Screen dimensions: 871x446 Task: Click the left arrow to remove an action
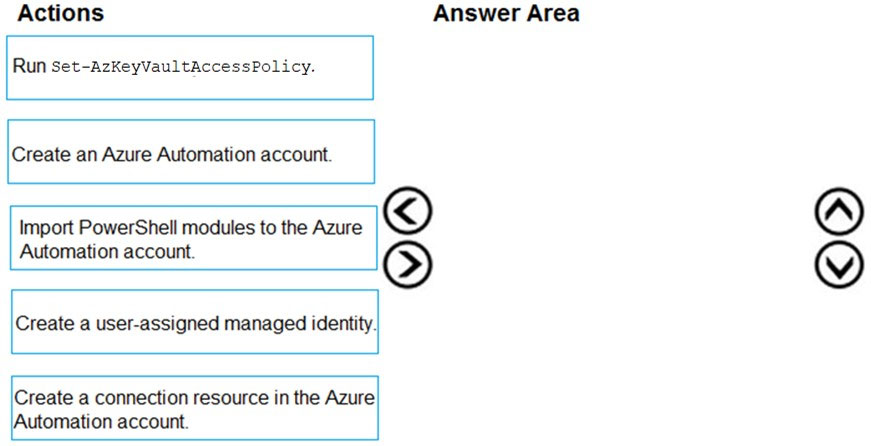(407, 211)
